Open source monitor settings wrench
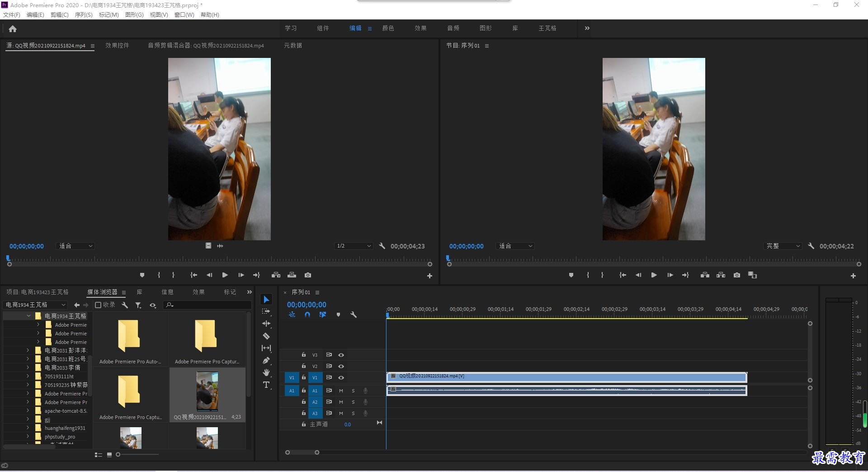Viewport: 868px width, 472px height. pos(382,246)
